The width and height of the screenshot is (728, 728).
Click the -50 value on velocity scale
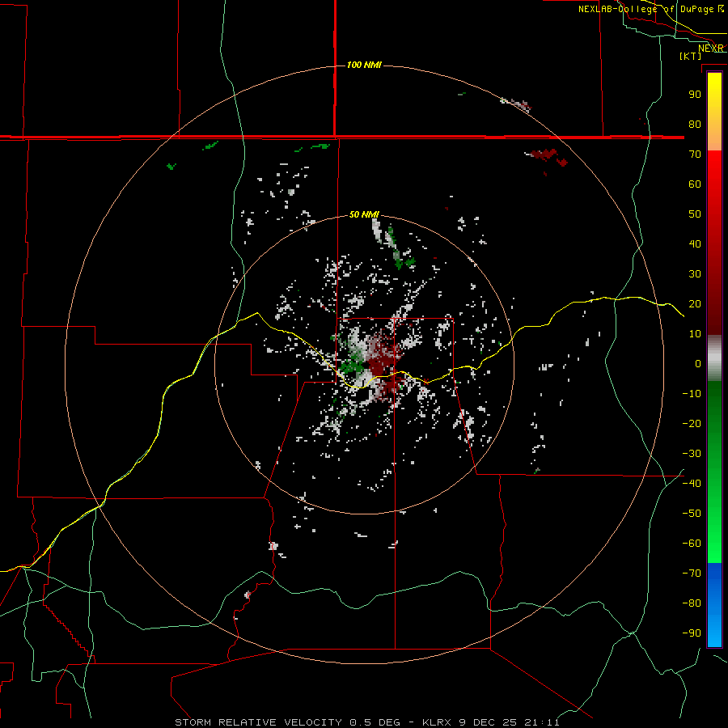tap(692, 514)
